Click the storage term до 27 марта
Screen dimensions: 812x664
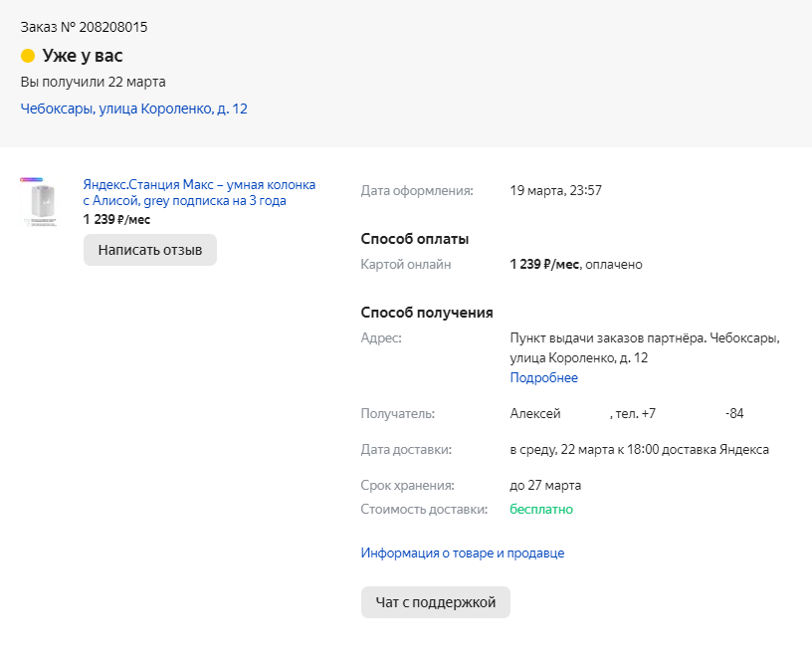[x=545, y=486]
